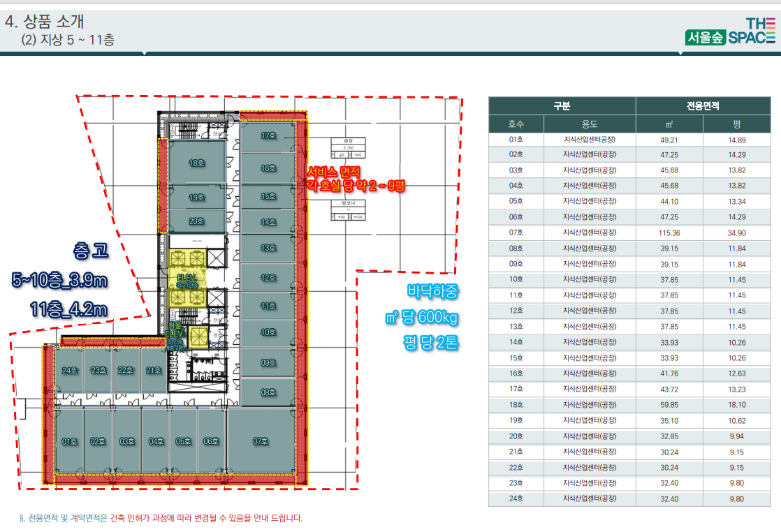Click the '115.36' cell in row 07호
The width and height of the screenshot is (781, 532).
pyautogui.click(x=669, y=233)
